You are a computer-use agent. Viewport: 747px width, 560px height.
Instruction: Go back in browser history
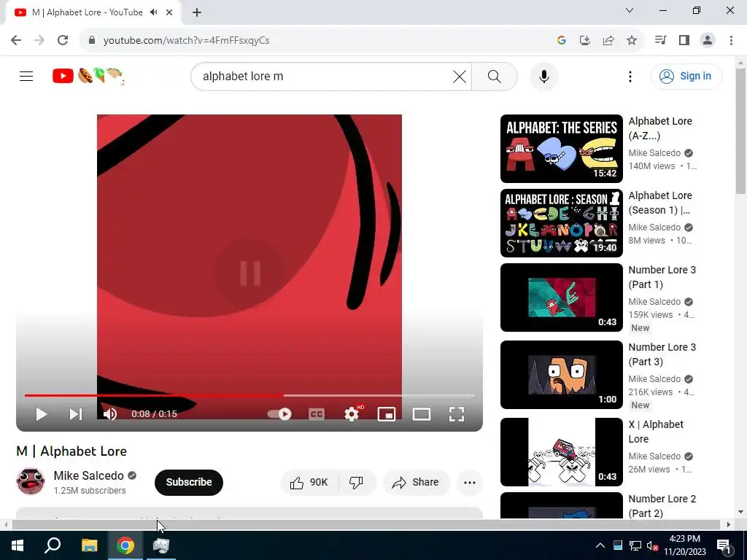[16, 40]
